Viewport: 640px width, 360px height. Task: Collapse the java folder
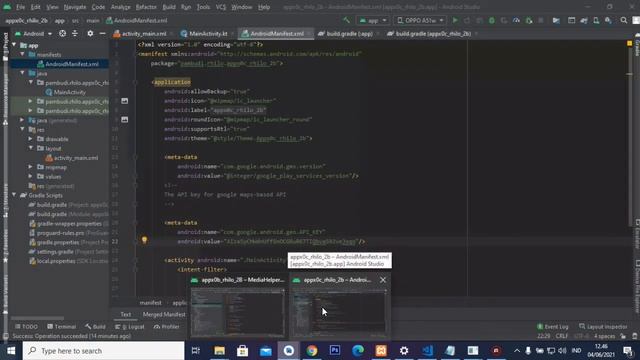click(22, 73)
